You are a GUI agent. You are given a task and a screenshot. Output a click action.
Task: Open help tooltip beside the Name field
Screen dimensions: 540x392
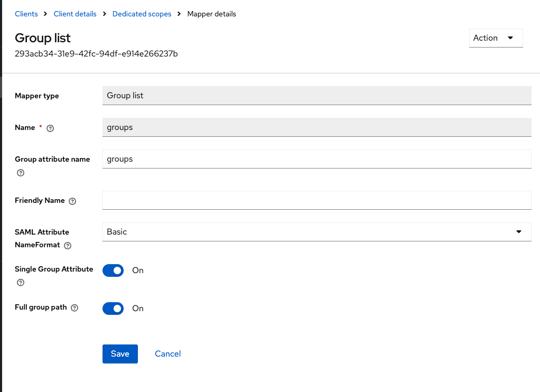click(x=50, y=128)
